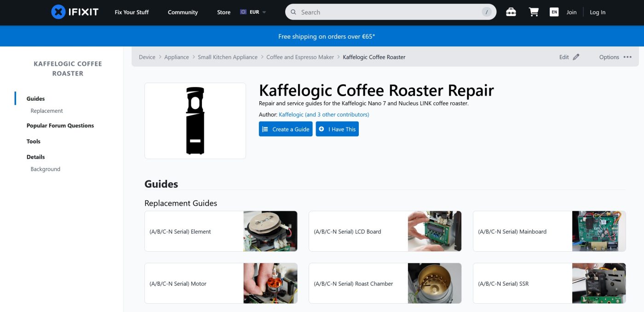Click the iFixit logo icon
Screen dimensions: 644x312
[x=58, y=12]
